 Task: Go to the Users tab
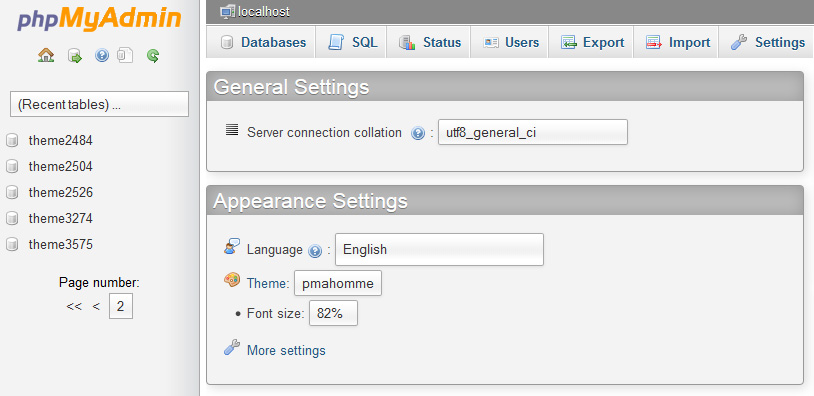point(509,42)
